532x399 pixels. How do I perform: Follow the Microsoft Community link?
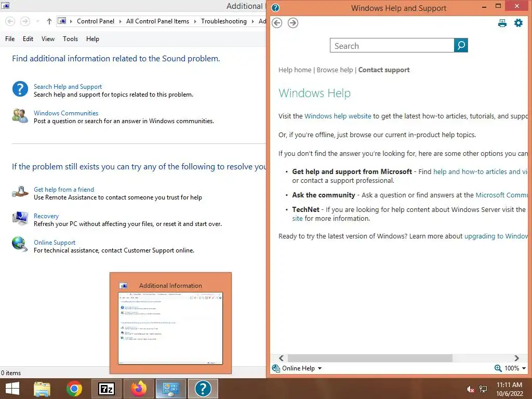[502, 195]
